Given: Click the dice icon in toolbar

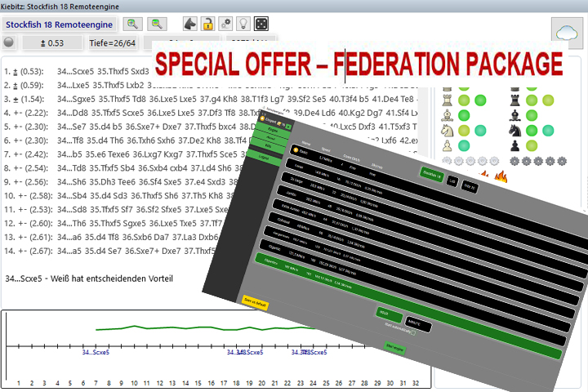Looking at the screenshot, I should tap(261, 24).
